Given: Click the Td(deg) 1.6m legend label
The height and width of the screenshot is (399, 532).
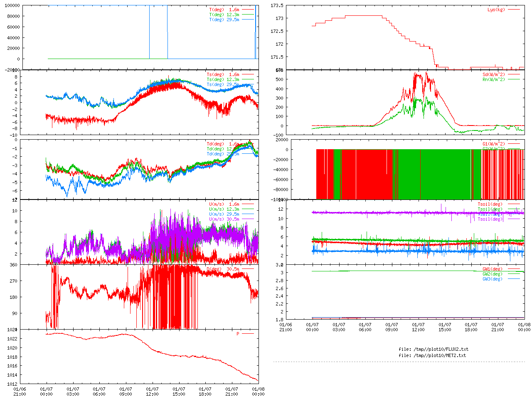Looking at the screenshot, I should [223, 144].
